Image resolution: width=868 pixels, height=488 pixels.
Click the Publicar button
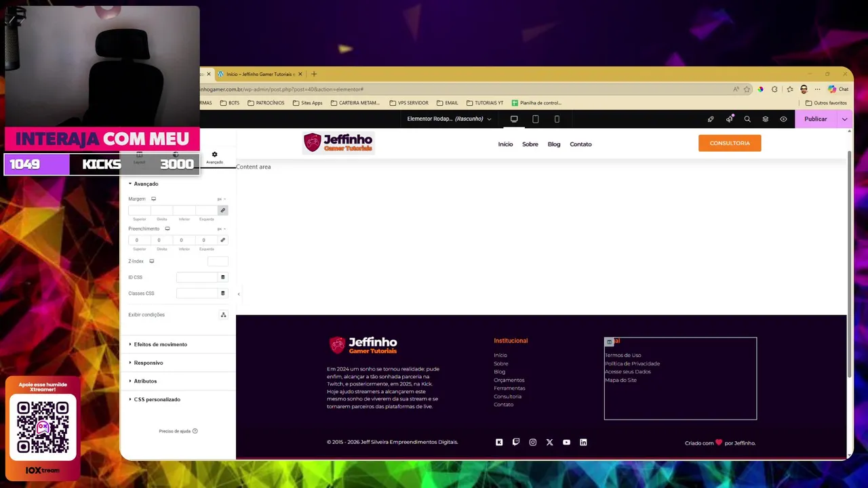816,119
